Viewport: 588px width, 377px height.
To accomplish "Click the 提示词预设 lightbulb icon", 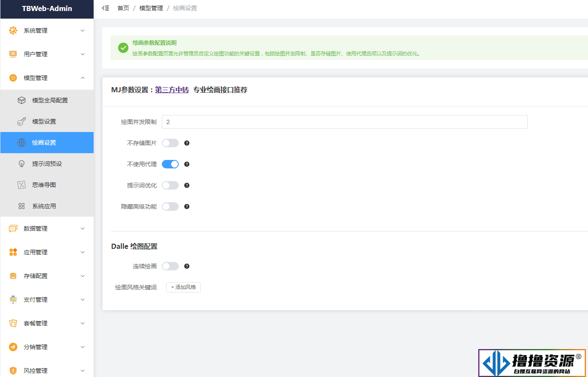I will tap(22, 164).
